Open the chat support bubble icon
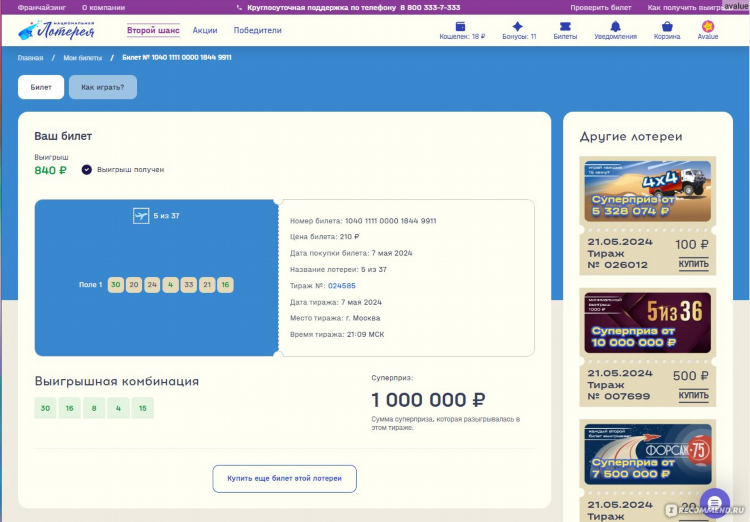 coord(715,502)
